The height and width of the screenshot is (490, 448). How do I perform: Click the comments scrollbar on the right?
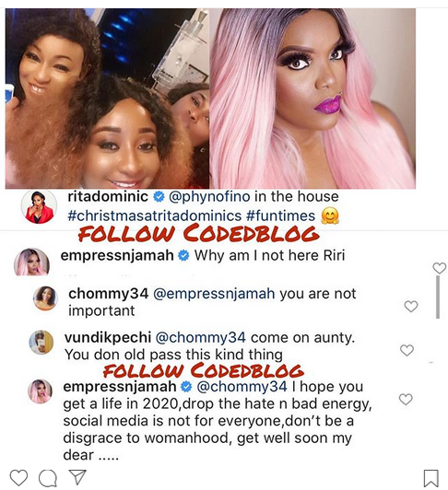click(x=438, y=297)
